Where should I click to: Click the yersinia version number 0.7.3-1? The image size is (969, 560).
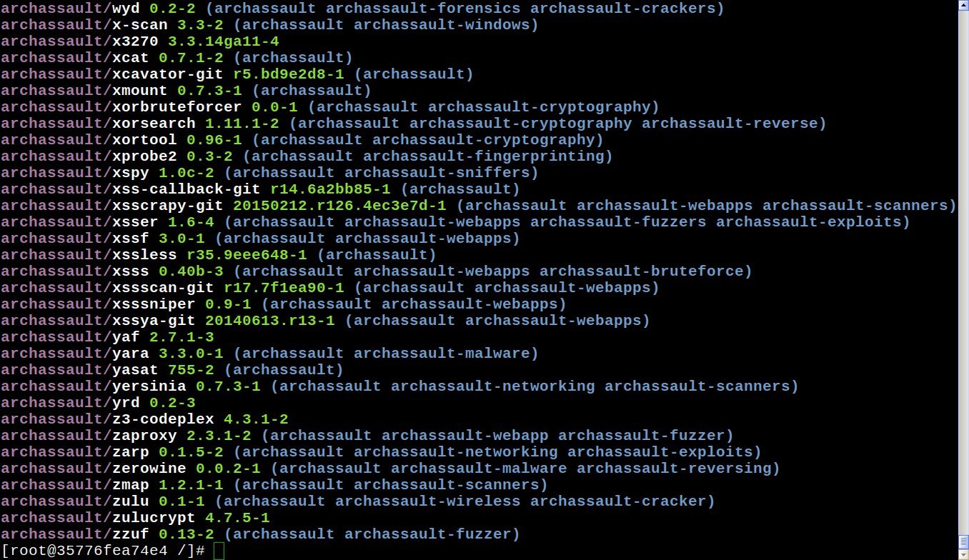(228, 386)
